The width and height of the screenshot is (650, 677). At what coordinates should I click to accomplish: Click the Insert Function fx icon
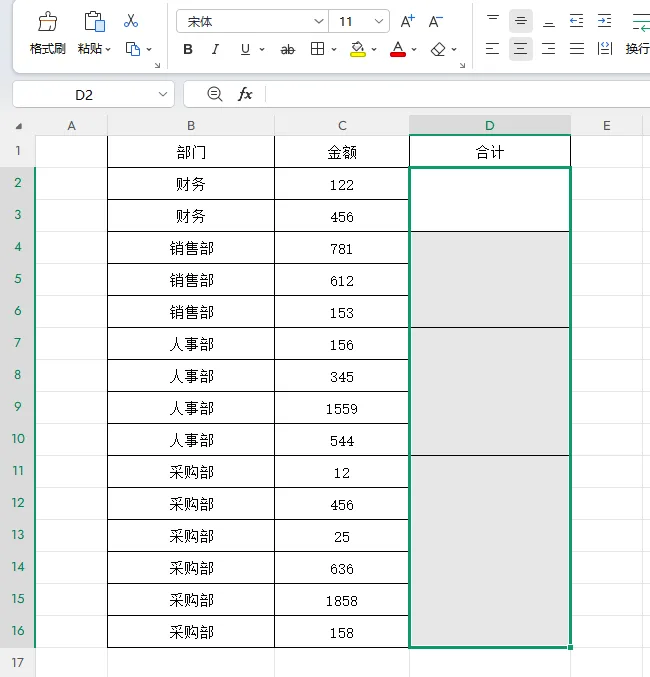pos(245,94)
